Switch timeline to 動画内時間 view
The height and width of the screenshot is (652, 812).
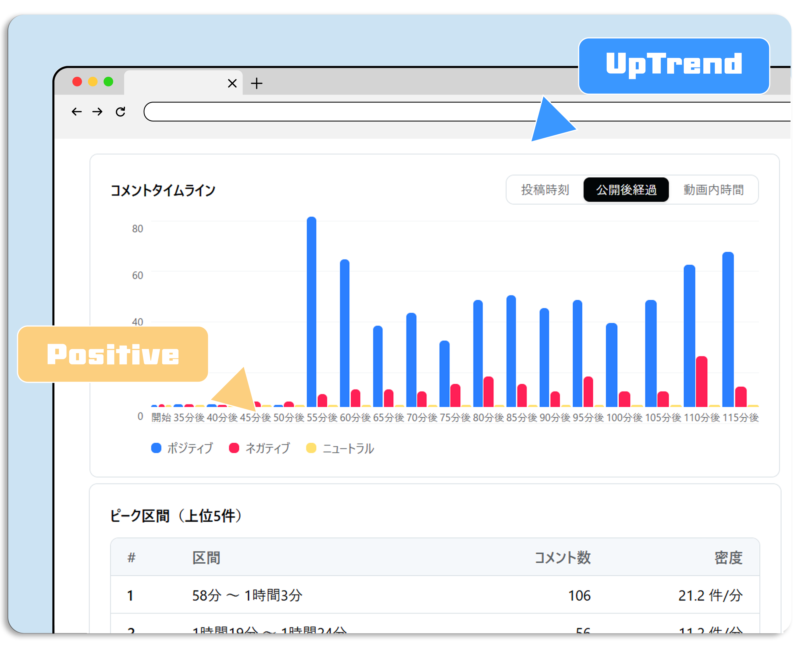point(714,190)
